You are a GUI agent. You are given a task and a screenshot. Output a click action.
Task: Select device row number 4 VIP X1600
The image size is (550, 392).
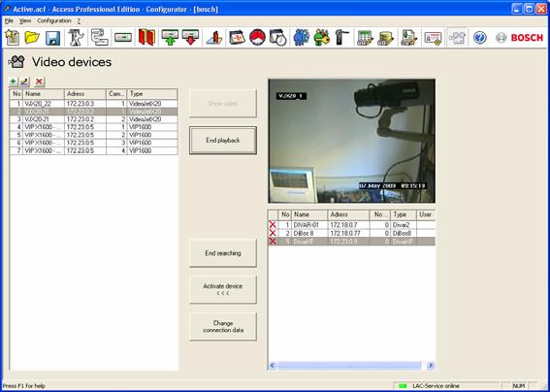pos(94,127)
